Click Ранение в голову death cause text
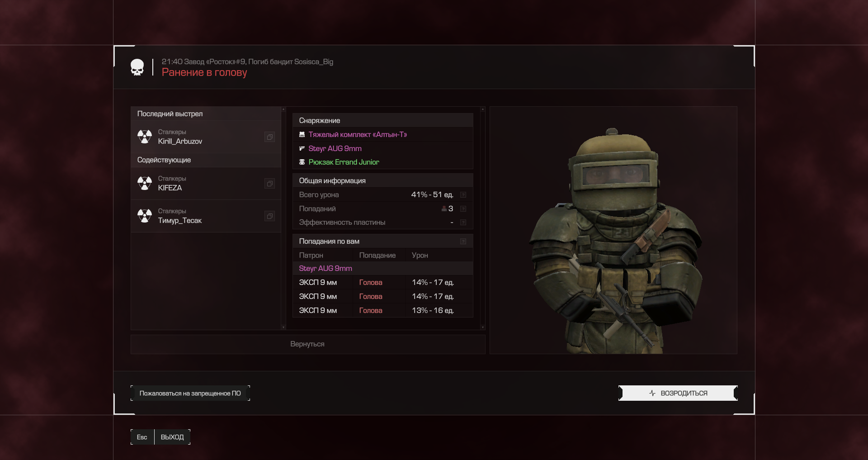The height and width of the screenshot is (460, 868). coord(204,72)
